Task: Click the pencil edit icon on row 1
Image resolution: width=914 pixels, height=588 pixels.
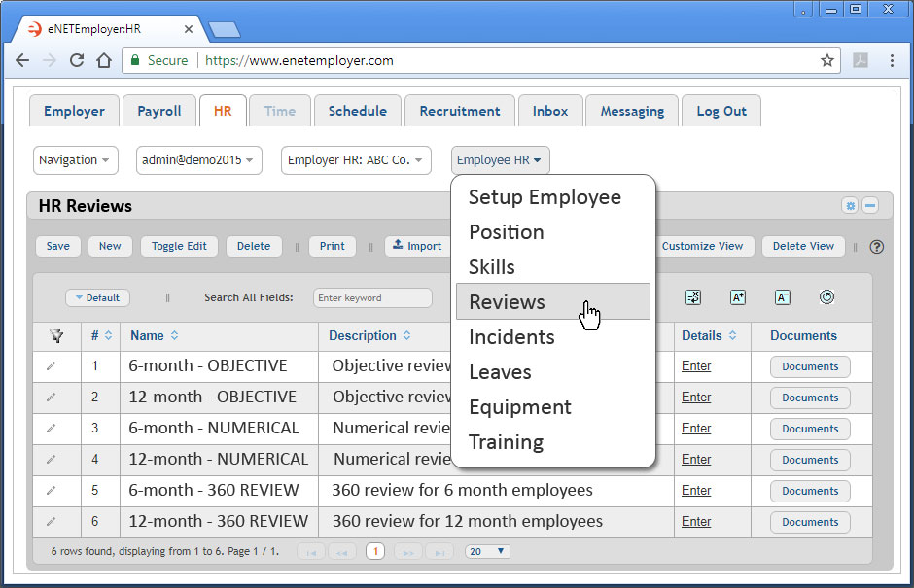Action: click(53, 366)
